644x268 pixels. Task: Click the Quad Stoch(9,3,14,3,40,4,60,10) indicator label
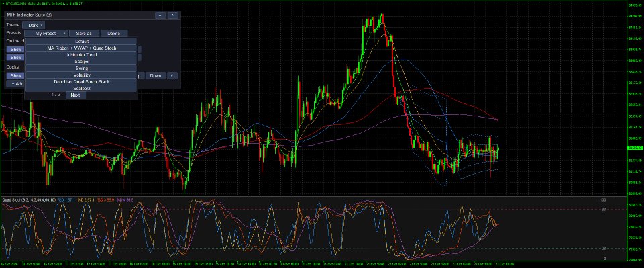click(29, 199)
